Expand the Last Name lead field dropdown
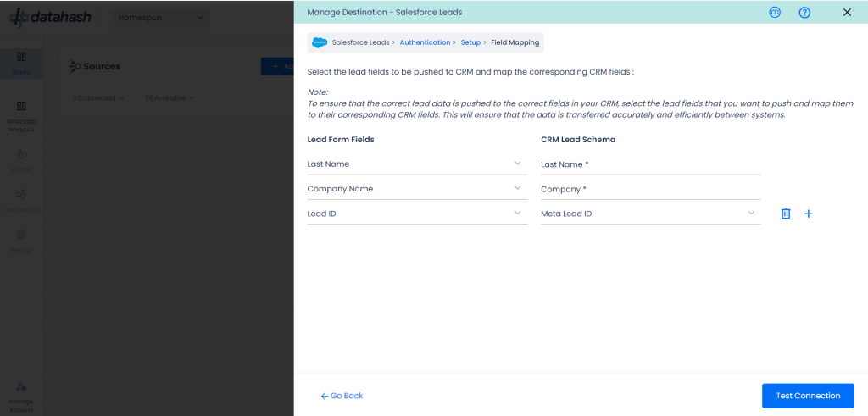Image resolution: width=868 pixels, height=416 pixels. 417,164
